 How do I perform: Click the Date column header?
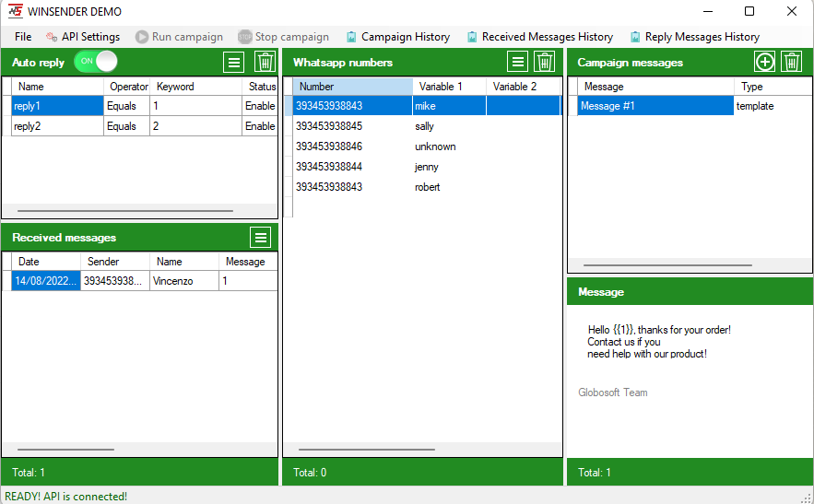[46, 262]
